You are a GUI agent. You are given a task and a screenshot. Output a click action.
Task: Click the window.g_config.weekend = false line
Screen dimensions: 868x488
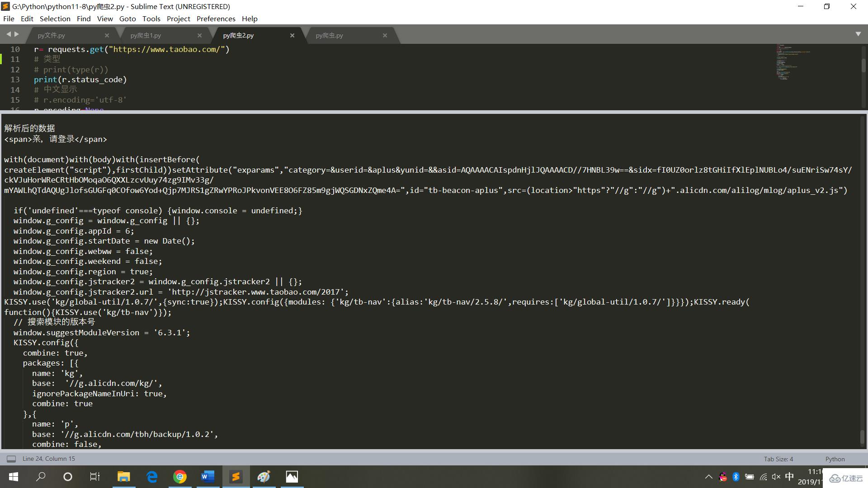click(88, 261)
